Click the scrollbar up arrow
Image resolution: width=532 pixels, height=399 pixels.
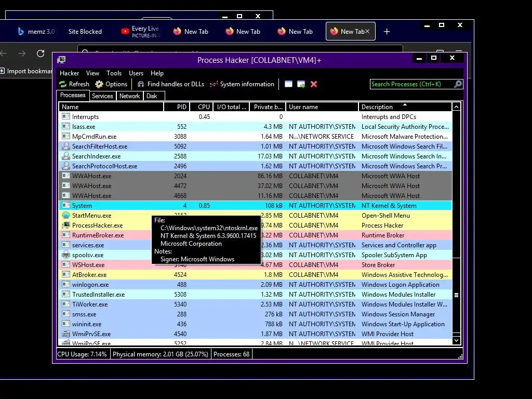(x=456, y=107)
